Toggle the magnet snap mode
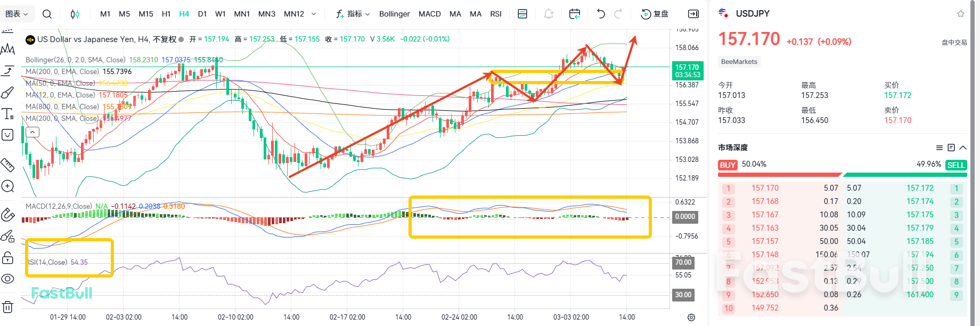 click(x=7, y=214)
